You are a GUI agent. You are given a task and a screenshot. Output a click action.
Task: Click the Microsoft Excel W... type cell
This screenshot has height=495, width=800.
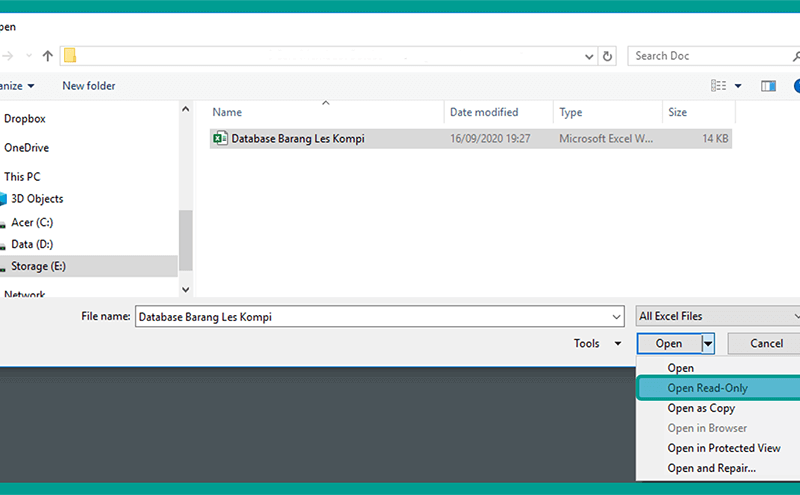point(606,138)
